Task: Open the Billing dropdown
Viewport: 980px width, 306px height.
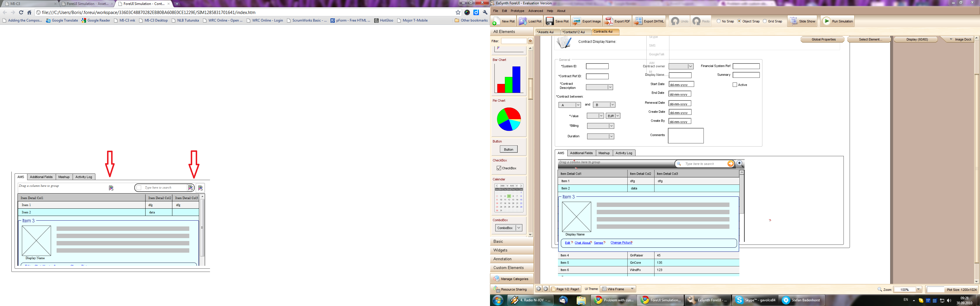Action: [600, 126]
